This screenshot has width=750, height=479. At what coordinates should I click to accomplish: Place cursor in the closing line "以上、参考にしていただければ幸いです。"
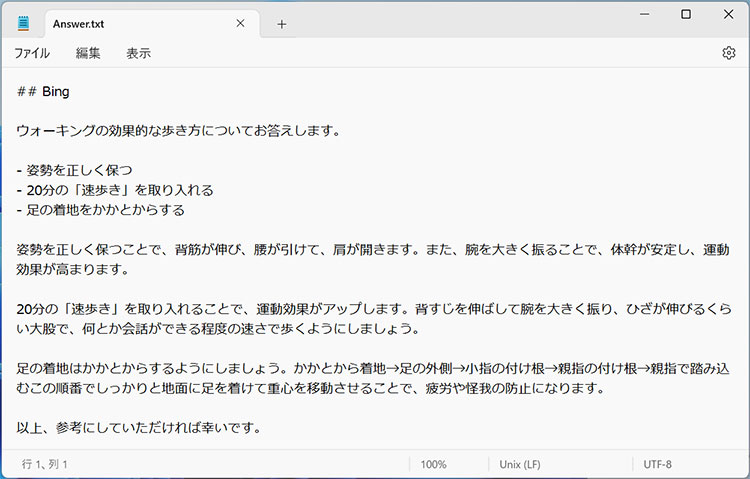pyautogui.click(x=139, y=428)
